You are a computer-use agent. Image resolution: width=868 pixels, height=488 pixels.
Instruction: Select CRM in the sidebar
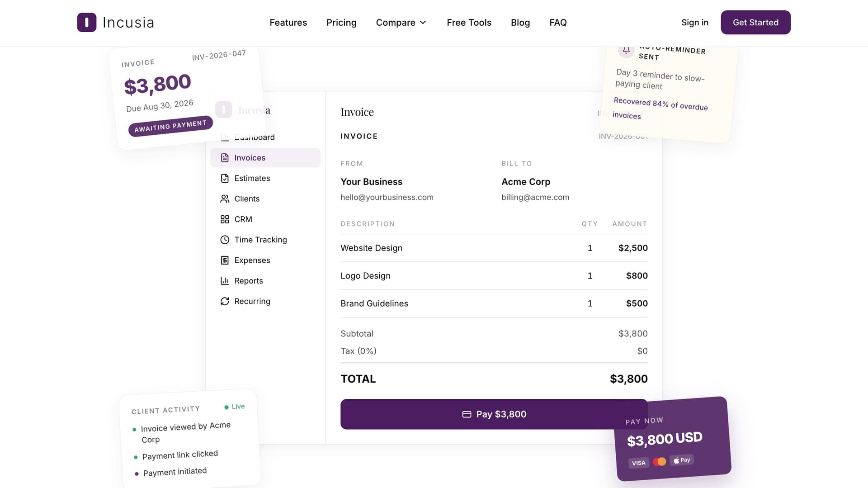pos(265,219)
